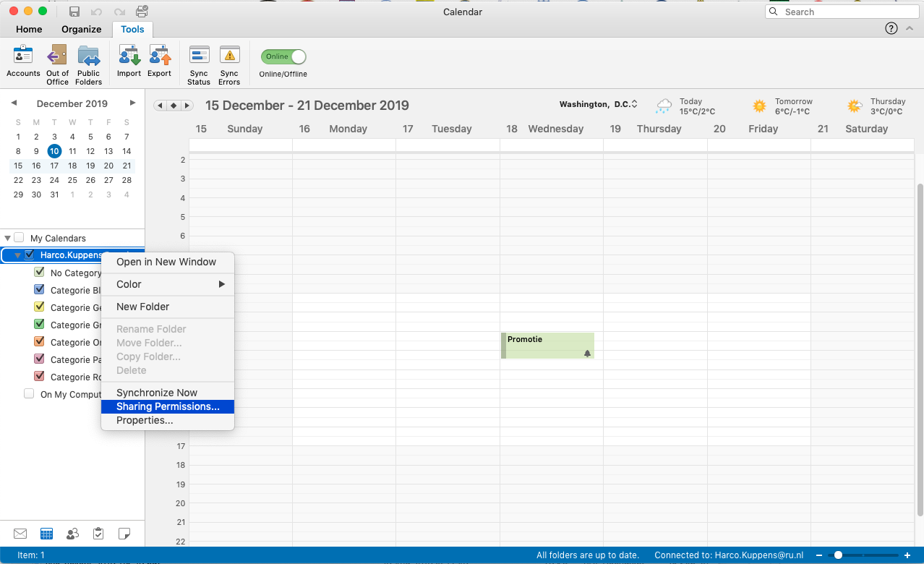Click the Export icon

point(159,56)
